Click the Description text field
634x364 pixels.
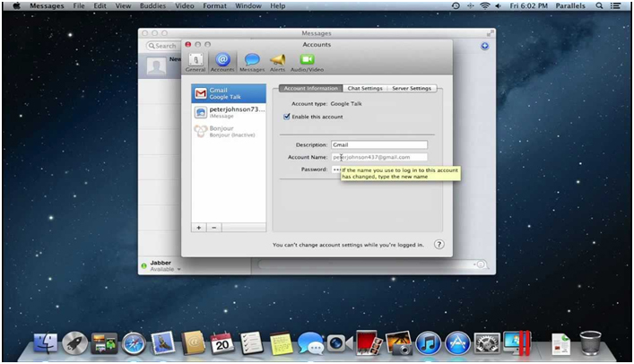coord(379,144)
